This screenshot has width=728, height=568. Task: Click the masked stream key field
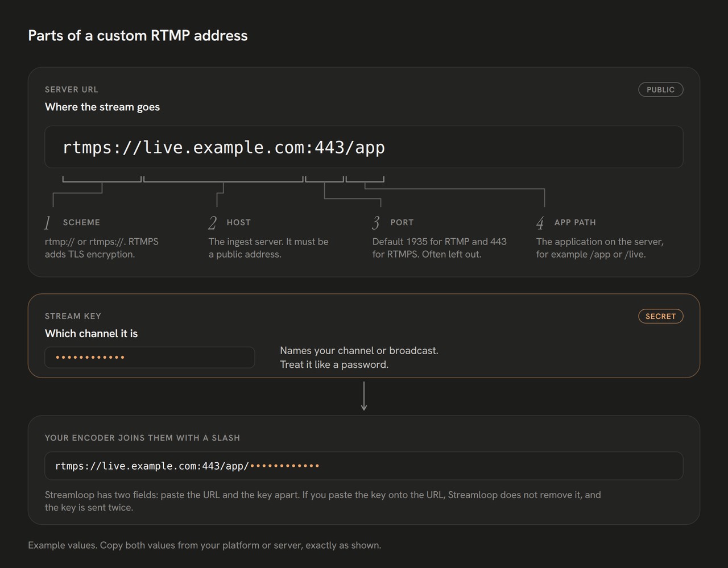(x=150, y=357)
